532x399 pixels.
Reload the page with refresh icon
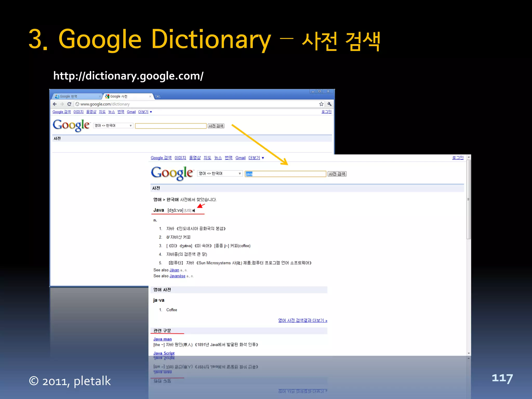(x=69, y=104)
